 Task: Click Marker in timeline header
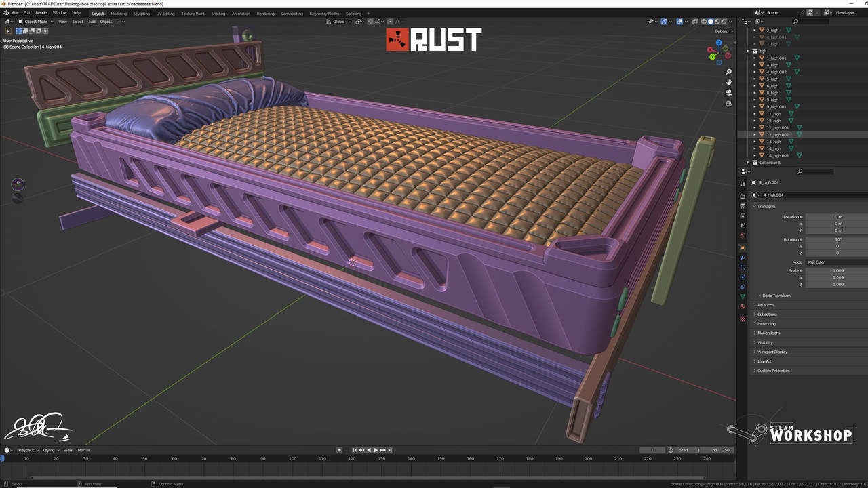83,450
